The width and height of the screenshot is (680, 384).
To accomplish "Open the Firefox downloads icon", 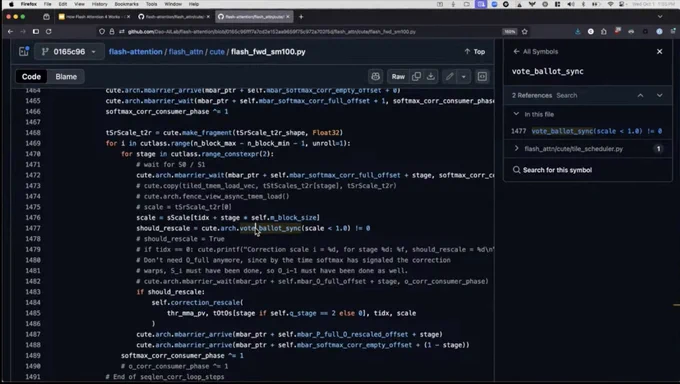I will click(578, 32).
